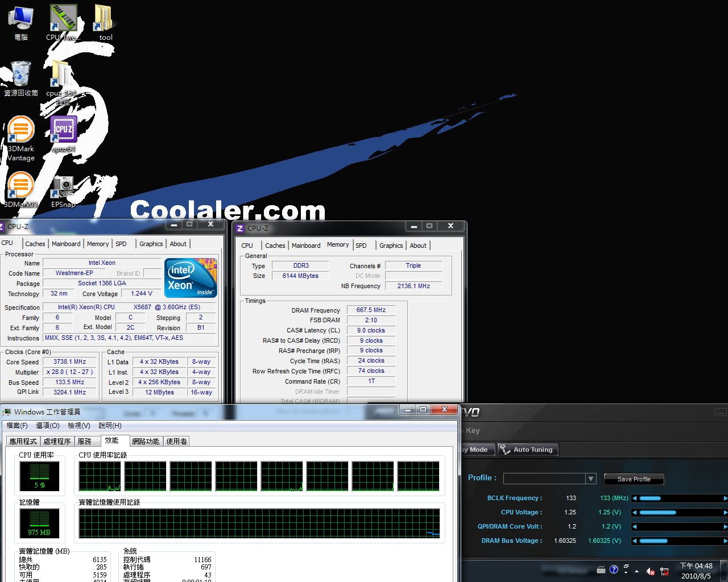Click the 975 MB memory gauge

tap(39, 523)
